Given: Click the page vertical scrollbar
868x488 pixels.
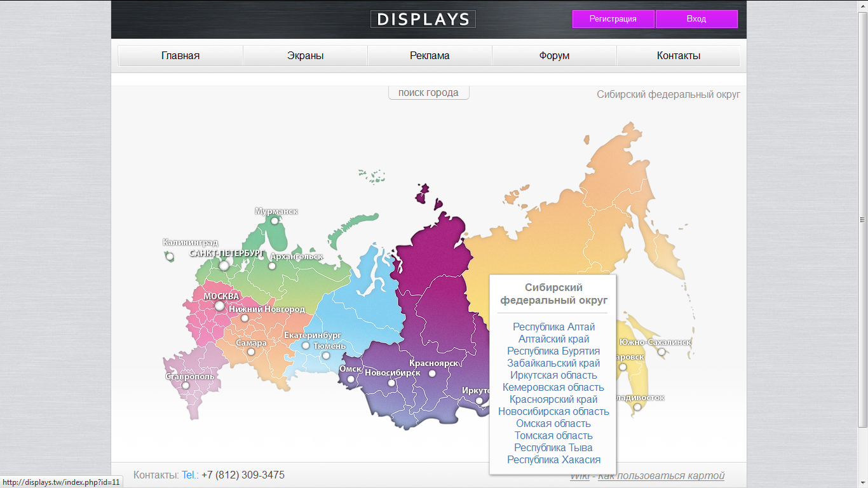Looking at the screenshot, I should [x=862, y=219].
